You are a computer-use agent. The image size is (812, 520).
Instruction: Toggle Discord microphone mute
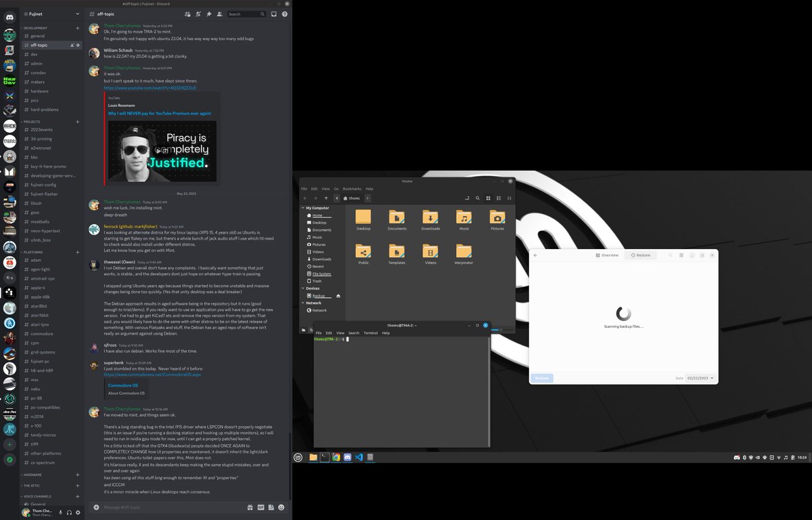pos(60,513)
